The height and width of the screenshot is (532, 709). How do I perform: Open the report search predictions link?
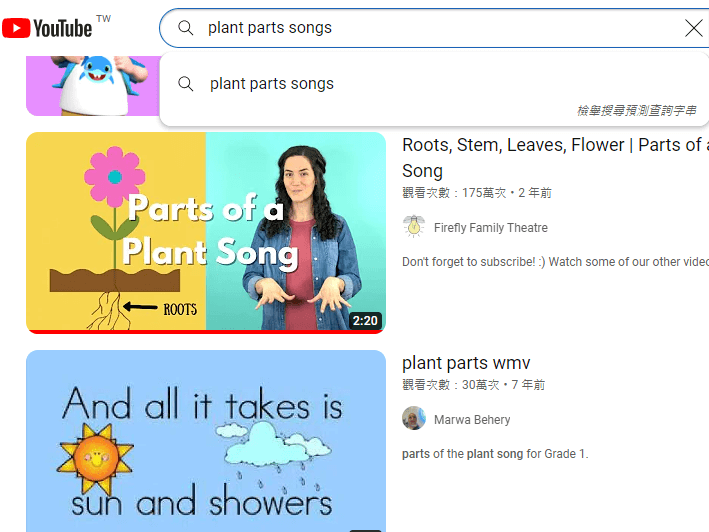636,111
